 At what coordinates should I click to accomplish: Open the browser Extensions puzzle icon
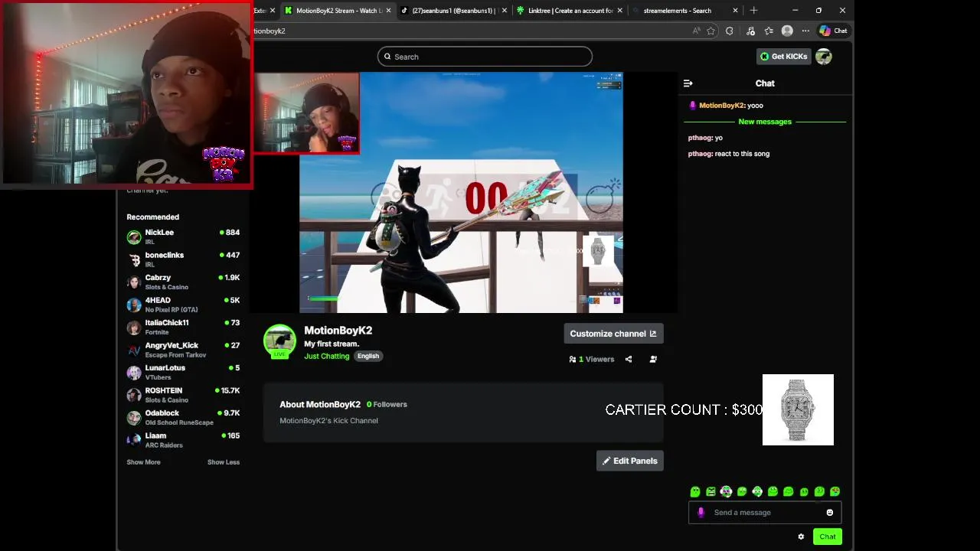point(730,31)
